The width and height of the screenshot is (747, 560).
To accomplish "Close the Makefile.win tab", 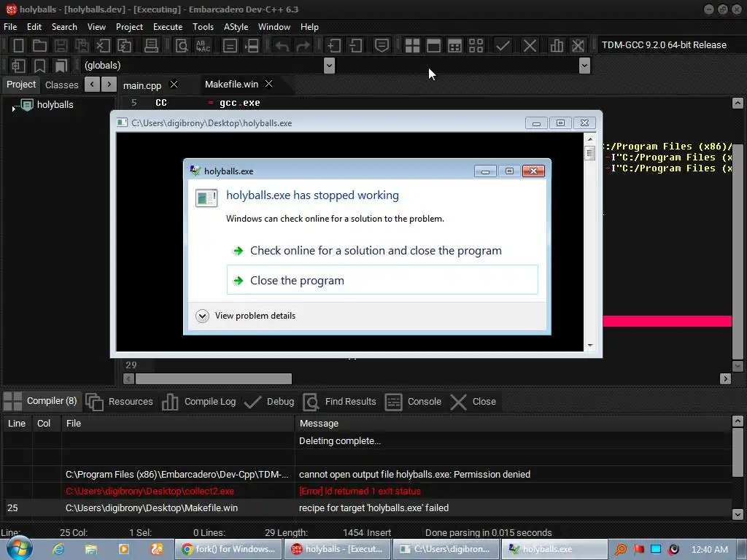I will click(x=268, y=84).
